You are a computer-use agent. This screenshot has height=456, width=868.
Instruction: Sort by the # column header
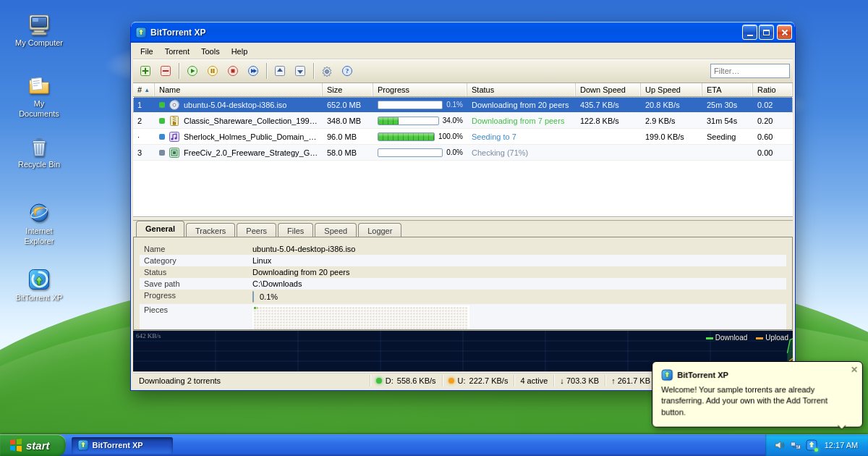143,90
